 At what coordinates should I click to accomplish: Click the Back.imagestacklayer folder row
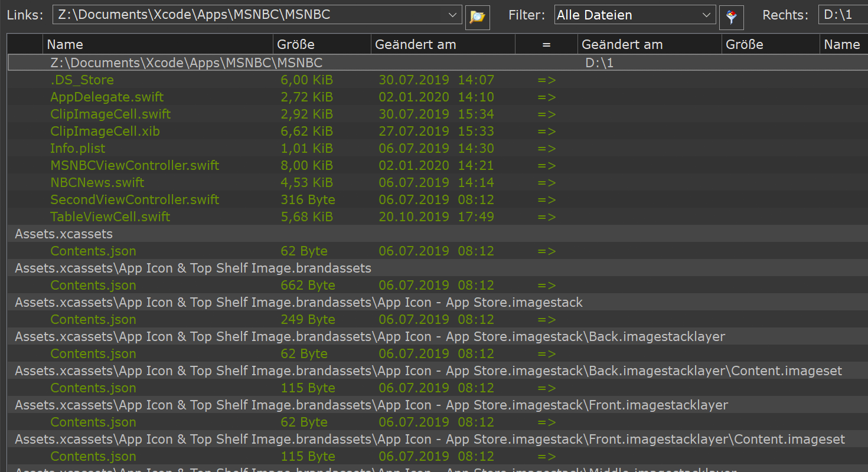(x=438, y=336)
